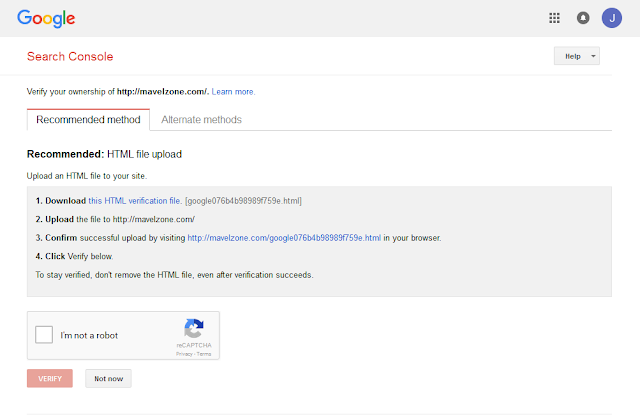This screenshot has width=640, height=417.
Task: Open the Learn more link
Action: point(233,92)
